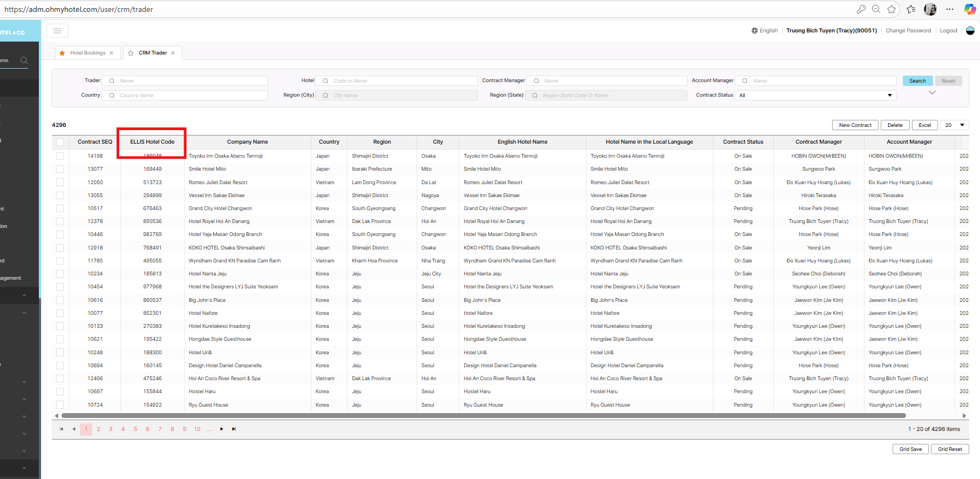
Task: Click the globe language icon
Action: (754, 31)
